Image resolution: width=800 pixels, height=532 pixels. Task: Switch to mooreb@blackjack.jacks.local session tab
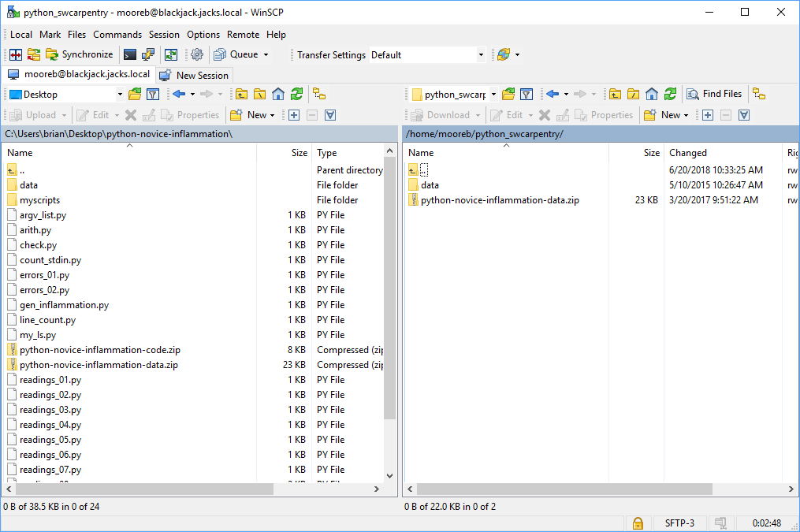79,74
